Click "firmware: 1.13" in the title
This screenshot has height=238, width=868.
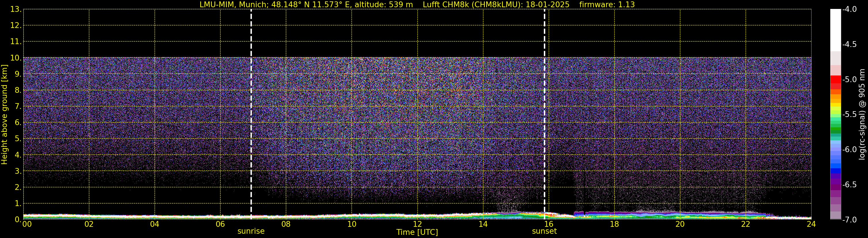pyautogui.click(x=607, y=5)
